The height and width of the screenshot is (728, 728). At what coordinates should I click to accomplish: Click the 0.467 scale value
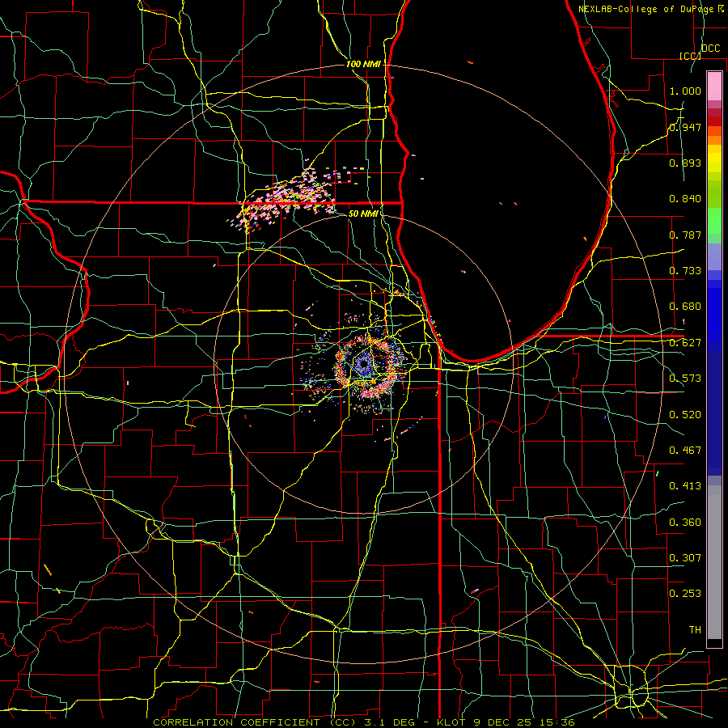685,451
